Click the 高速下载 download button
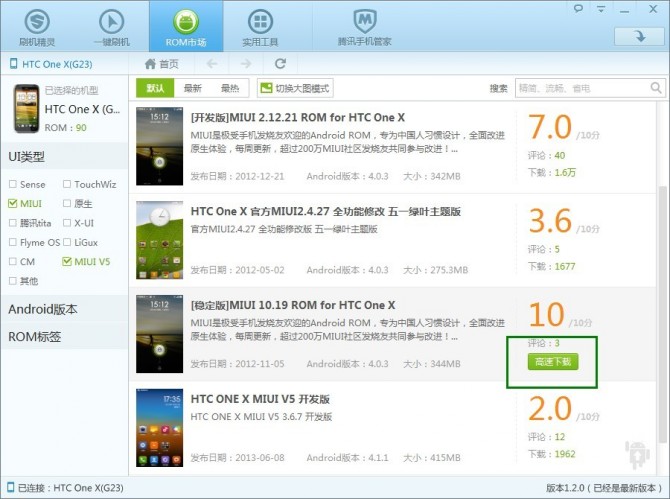 553,362
